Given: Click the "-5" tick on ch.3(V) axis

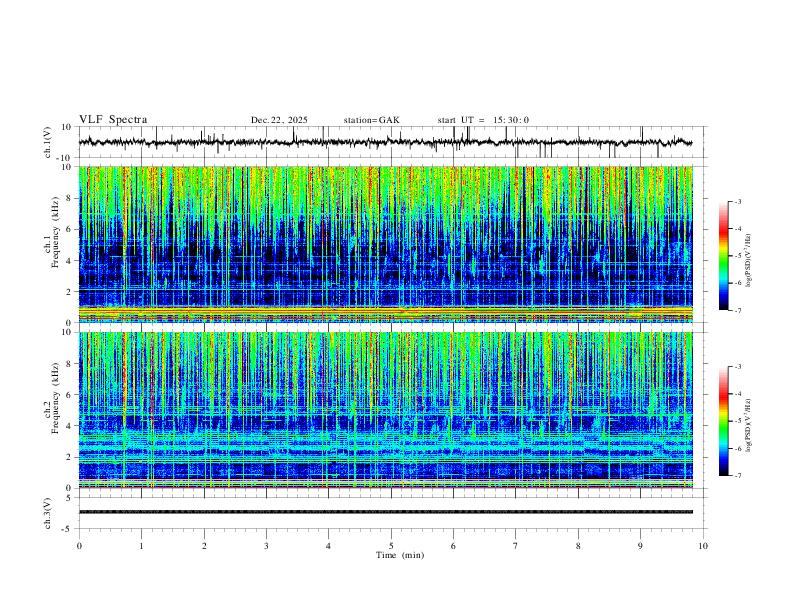Looking at the screenshot, I should click(x=68, y=529).
